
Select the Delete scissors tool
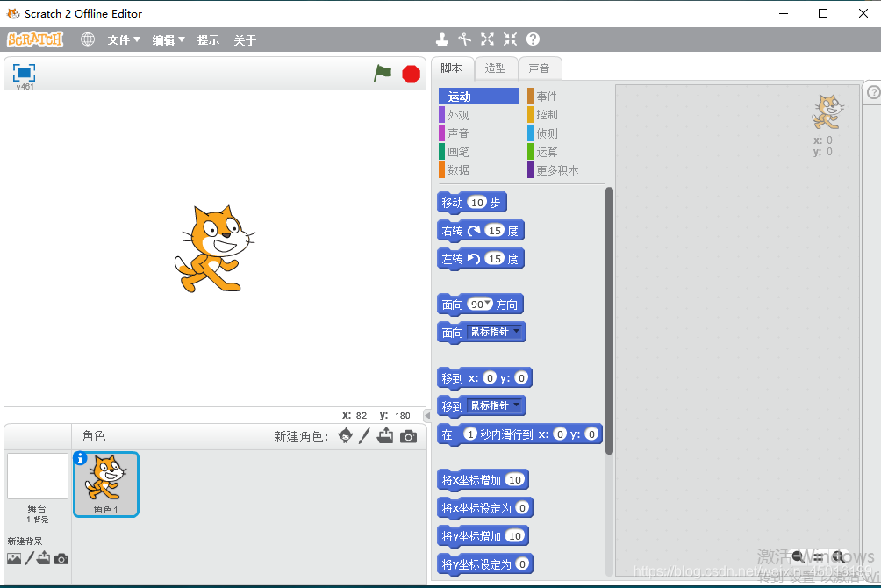465,39
